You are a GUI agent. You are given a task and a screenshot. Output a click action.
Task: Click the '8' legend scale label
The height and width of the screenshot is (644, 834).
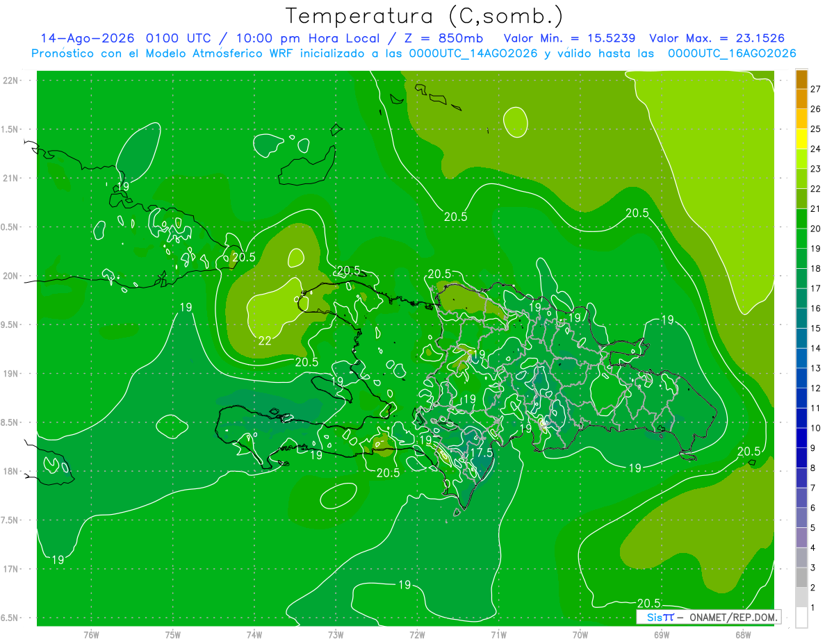(x=812, y=468)
